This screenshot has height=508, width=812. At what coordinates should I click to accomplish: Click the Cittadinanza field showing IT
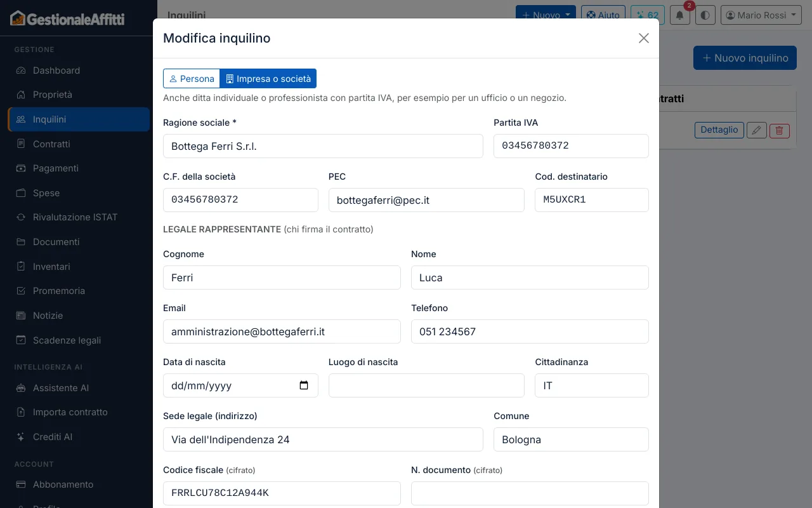(x=592, y=385)
